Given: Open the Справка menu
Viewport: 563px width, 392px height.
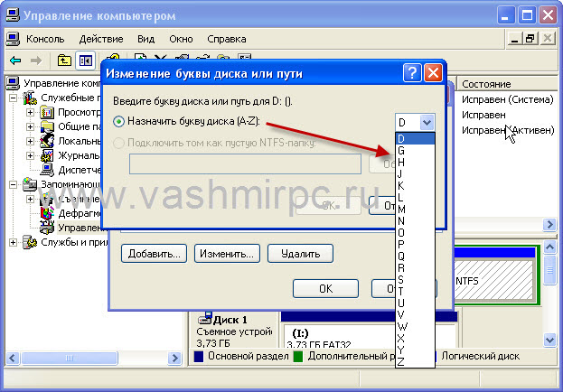Looking at the screenshot, I should point(226,40).
